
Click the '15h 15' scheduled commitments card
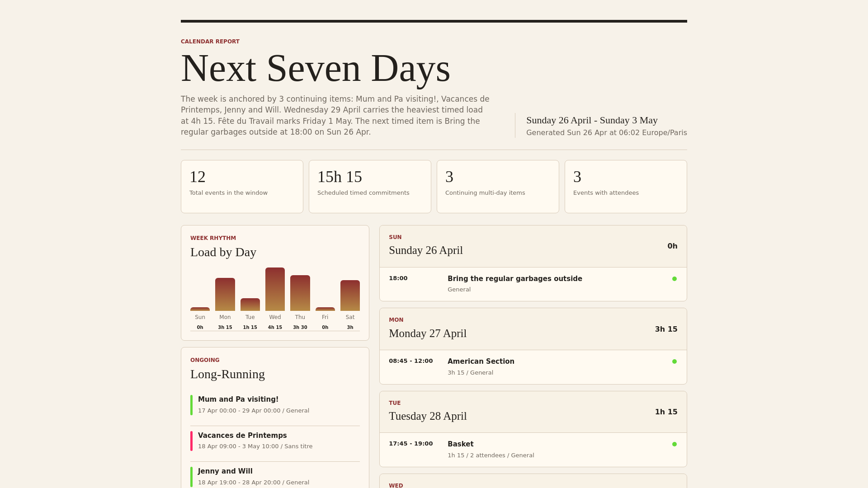[370, 187]
